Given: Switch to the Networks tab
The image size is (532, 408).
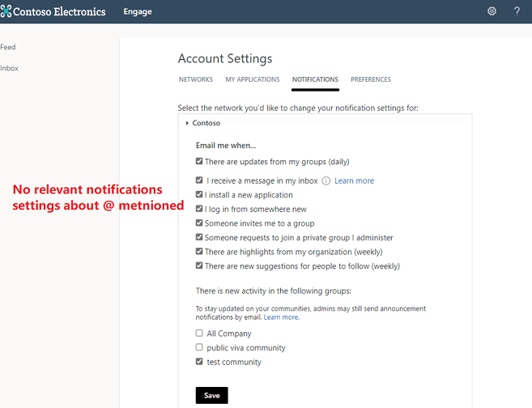Looking at the screenshot, I should pos(196,79).
